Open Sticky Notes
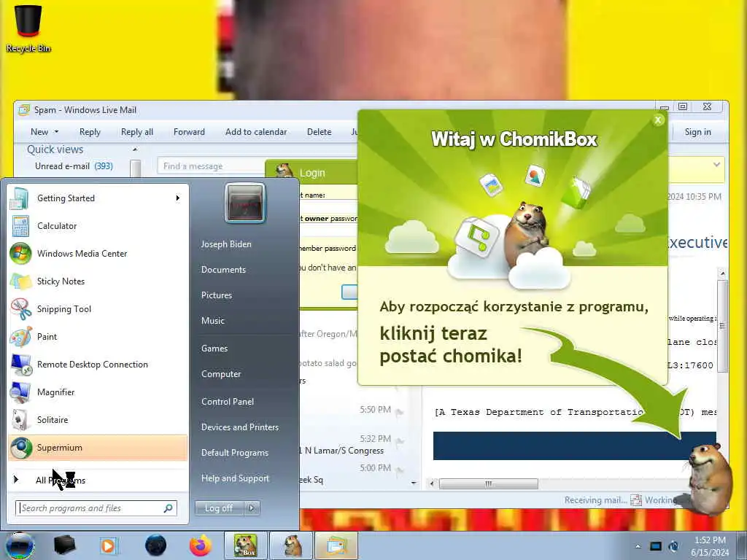 98,281
